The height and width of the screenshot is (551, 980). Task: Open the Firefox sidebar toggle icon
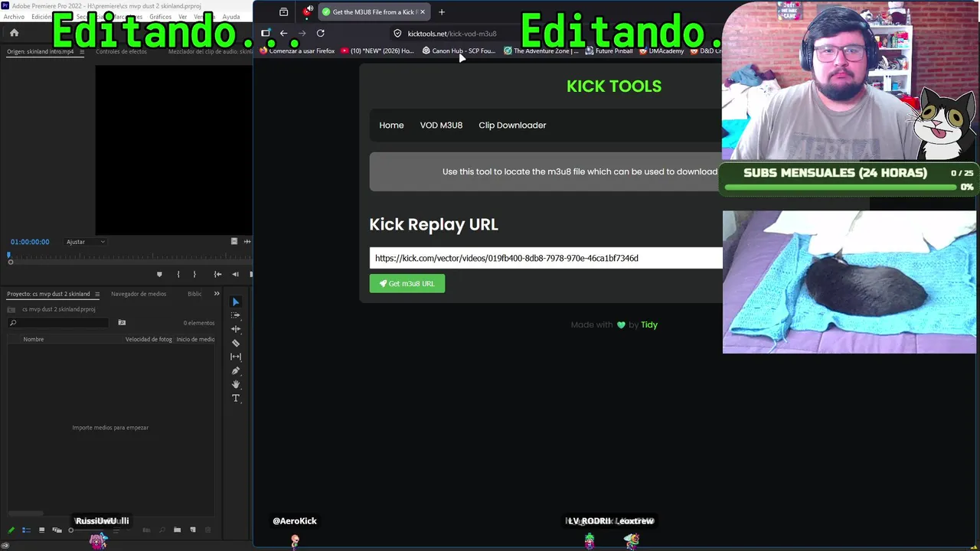(x=266, y=33)
